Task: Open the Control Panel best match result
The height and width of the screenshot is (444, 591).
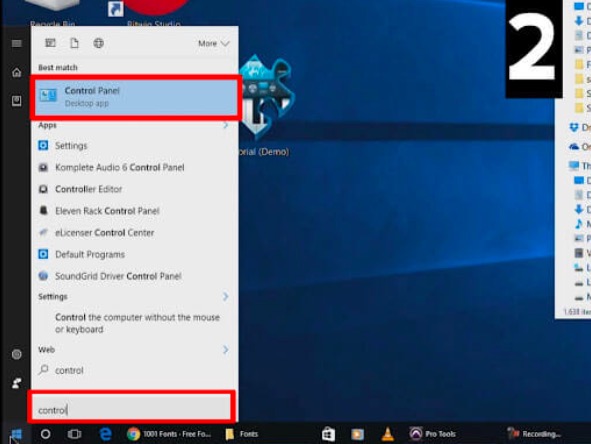Action: [135, 97]
